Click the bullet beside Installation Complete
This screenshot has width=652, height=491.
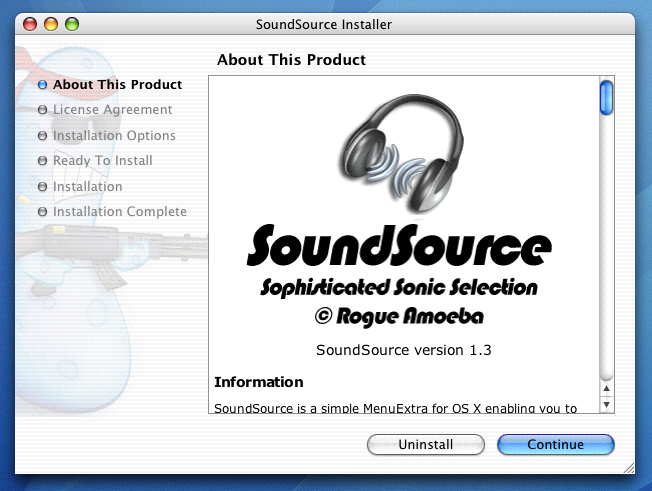click(x=42, y=212)
